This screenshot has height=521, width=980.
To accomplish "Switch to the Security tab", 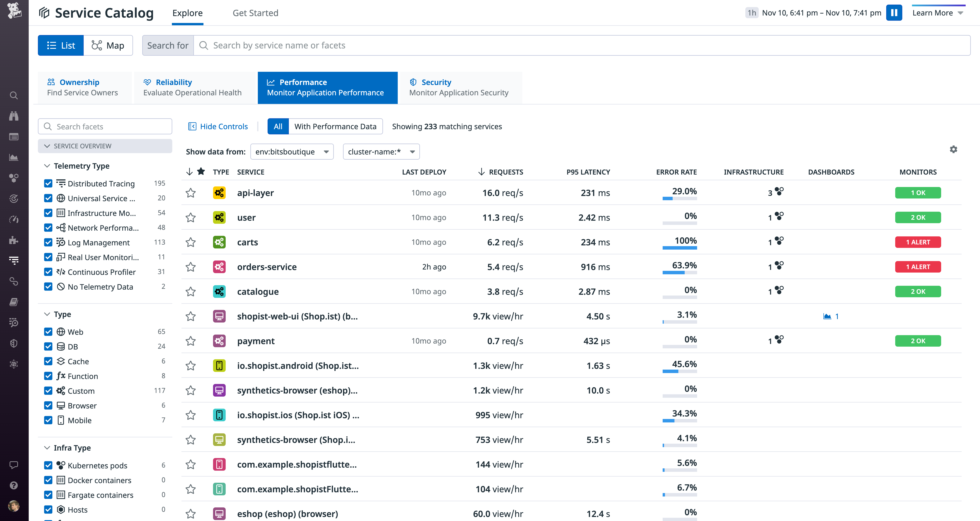I will (x=459, y=87).
